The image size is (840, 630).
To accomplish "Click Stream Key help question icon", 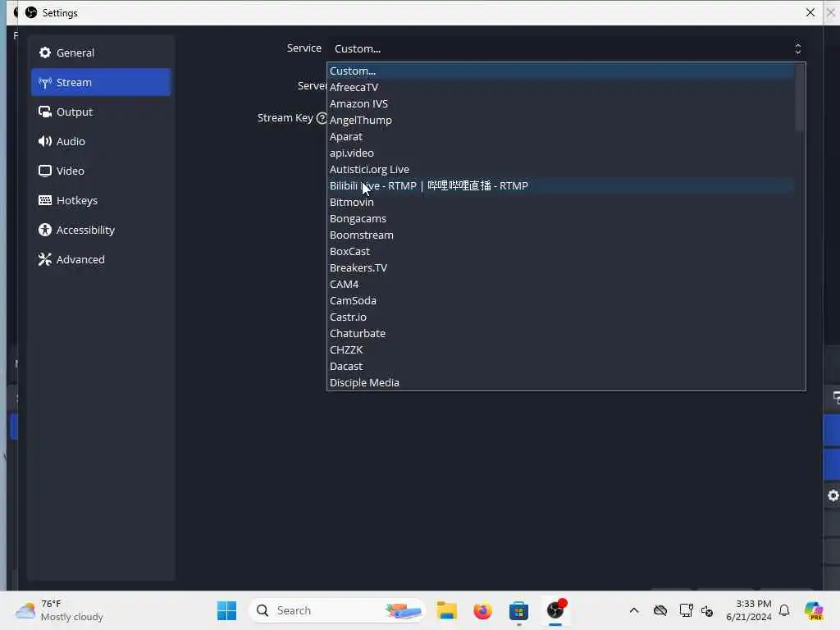I will point(322,118).
